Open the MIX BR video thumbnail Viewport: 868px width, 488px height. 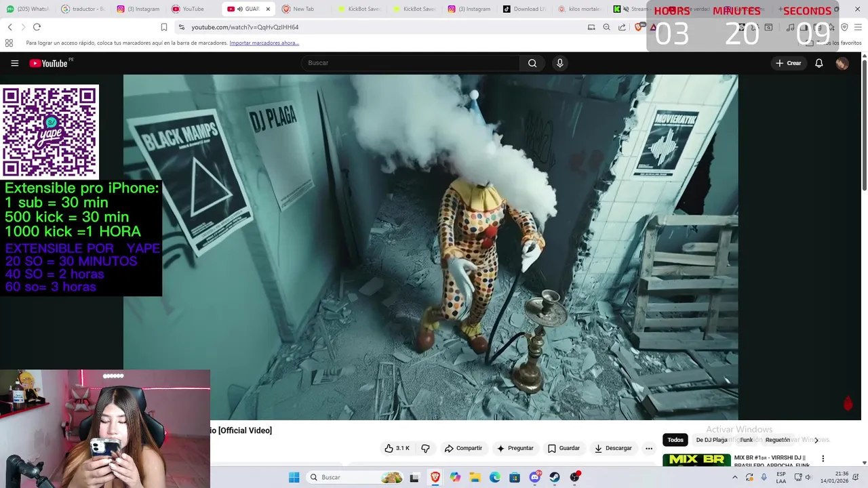click(696, 460)
